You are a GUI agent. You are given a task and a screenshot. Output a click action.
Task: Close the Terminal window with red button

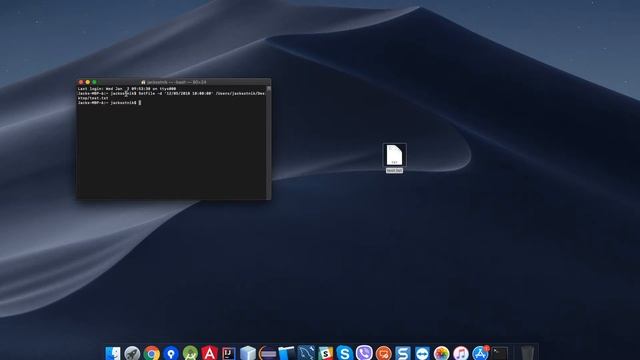(x=81, y=82)
